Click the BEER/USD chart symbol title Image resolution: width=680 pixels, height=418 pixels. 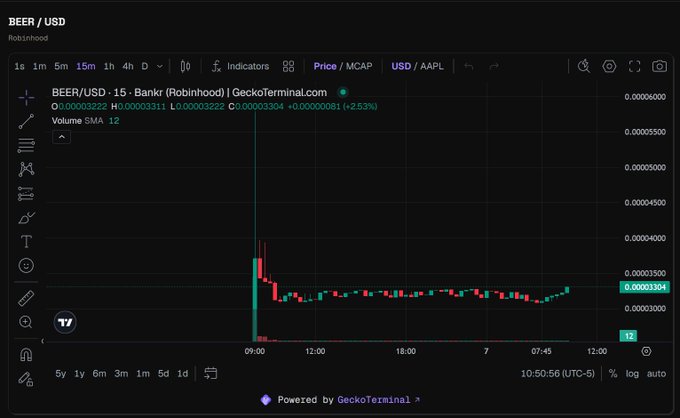coord(189,92)
